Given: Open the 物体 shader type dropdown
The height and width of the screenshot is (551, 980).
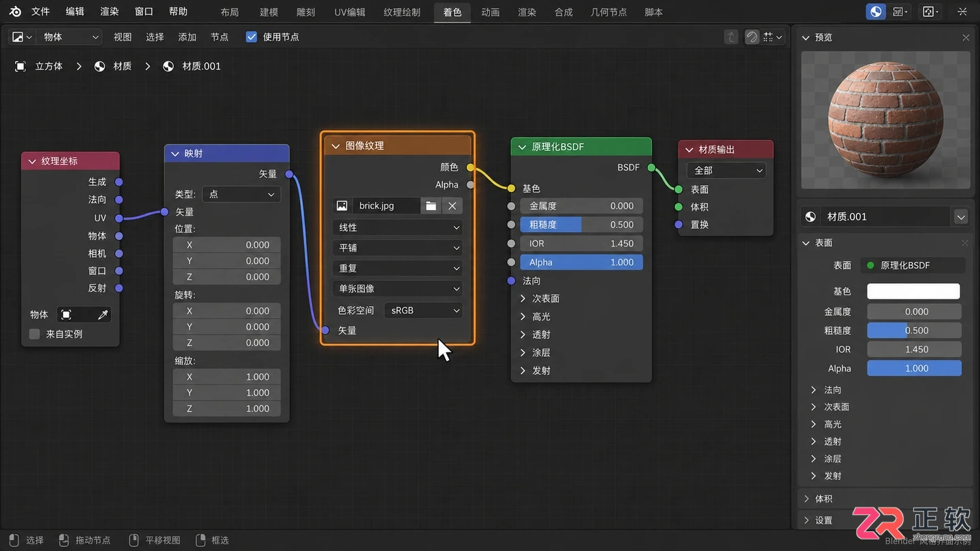Looking at the screenshot, I should [69, 37].
